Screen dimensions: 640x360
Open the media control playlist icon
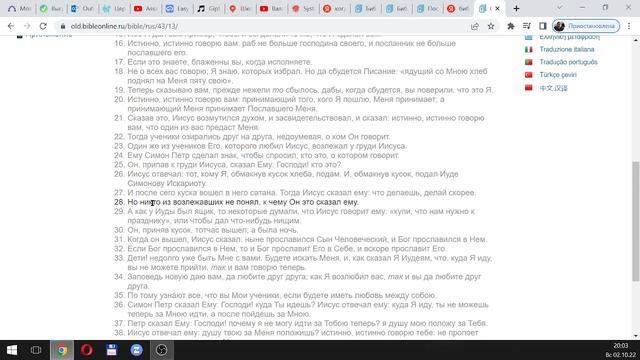pyautogui.click(x=527, y=26)
